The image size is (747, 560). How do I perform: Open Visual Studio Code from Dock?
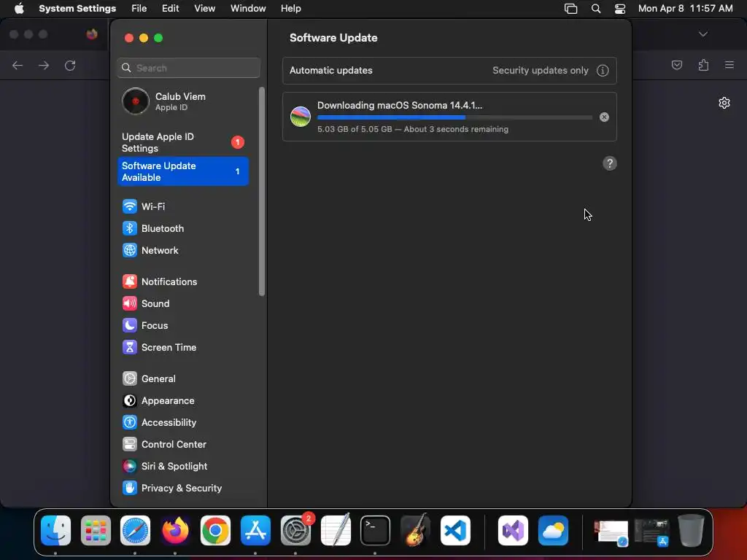click(x=455, y=531)
